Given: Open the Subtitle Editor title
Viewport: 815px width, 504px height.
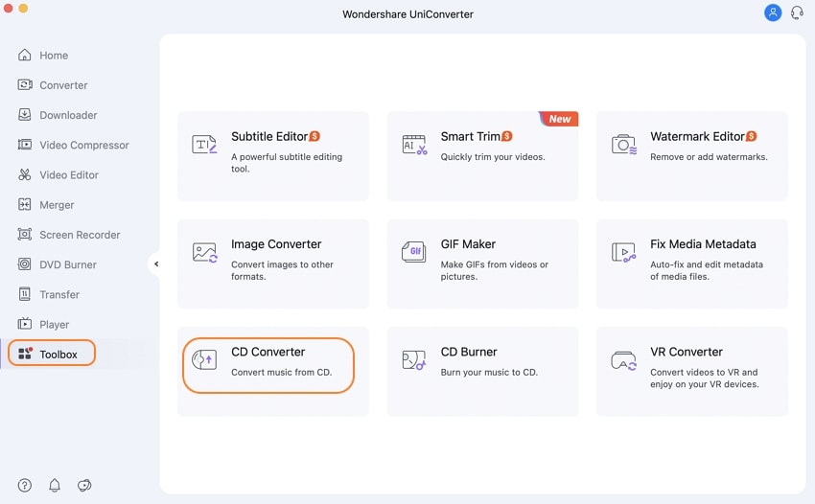Looking at the screenshot, I should pyautogui.click(x=269, y=137).
